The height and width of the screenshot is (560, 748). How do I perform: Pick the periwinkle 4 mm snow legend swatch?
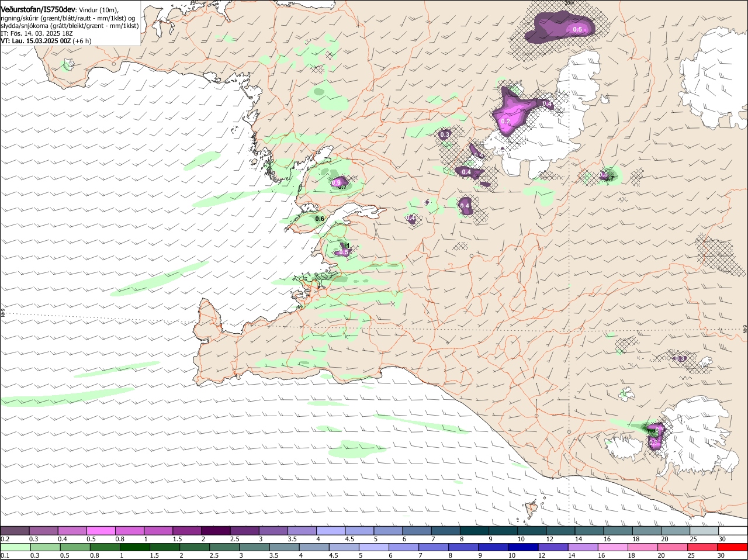click(x=330, y=531)
